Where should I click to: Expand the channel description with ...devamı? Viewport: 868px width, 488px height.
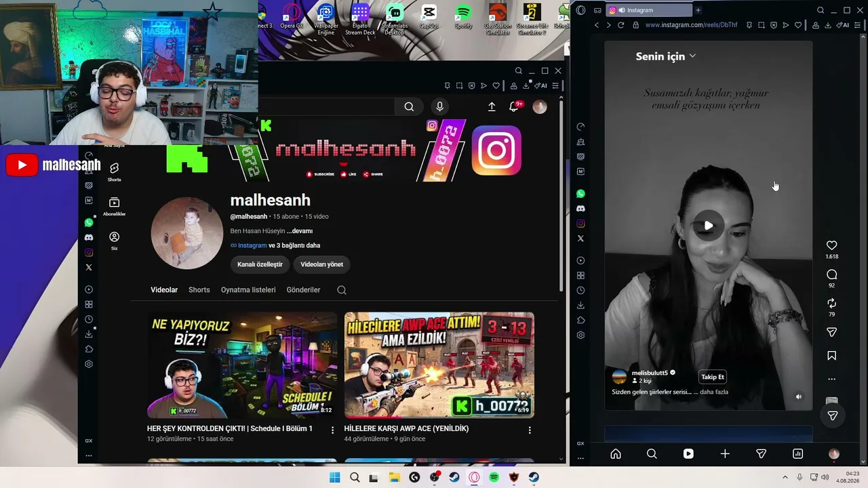coord(300,231)
